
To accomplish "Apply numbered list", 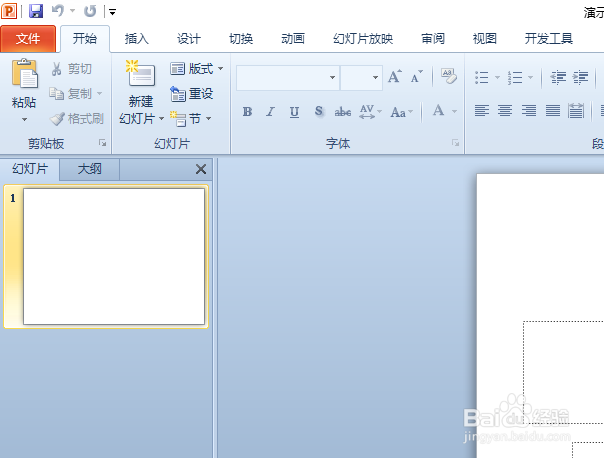I will click(x=515, y=77).
